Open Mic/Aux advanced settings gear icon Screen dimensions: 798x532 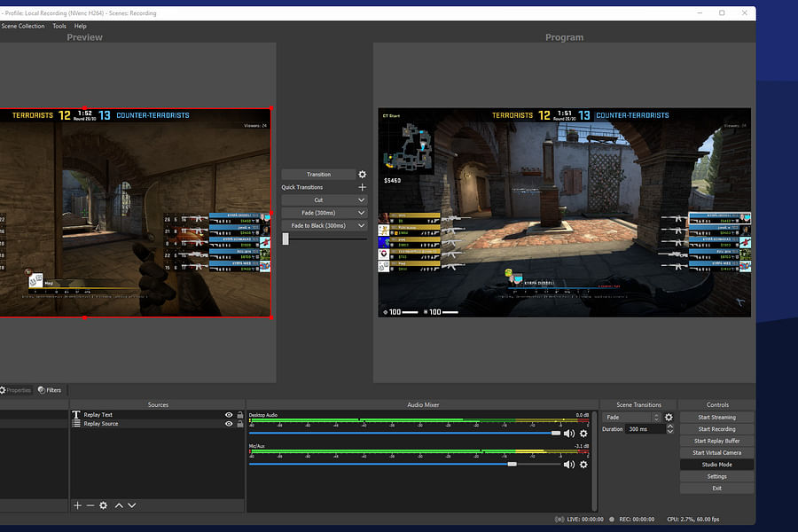[x=583, y=464]
